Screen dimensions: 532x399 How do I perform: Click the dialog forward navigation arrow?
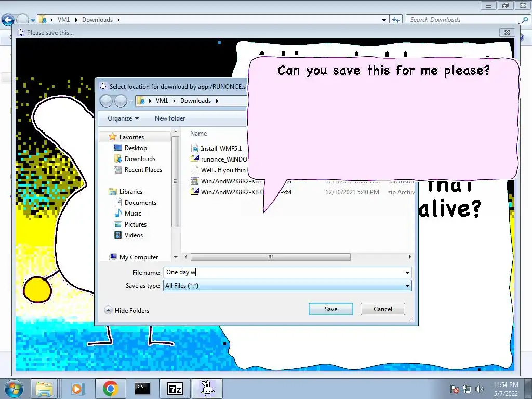[x=121, y=101]
